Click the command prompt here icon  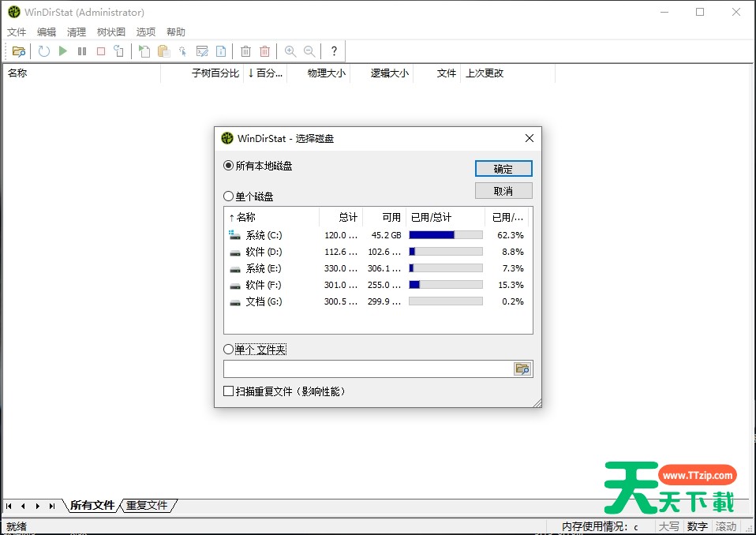tap(203, 51)
